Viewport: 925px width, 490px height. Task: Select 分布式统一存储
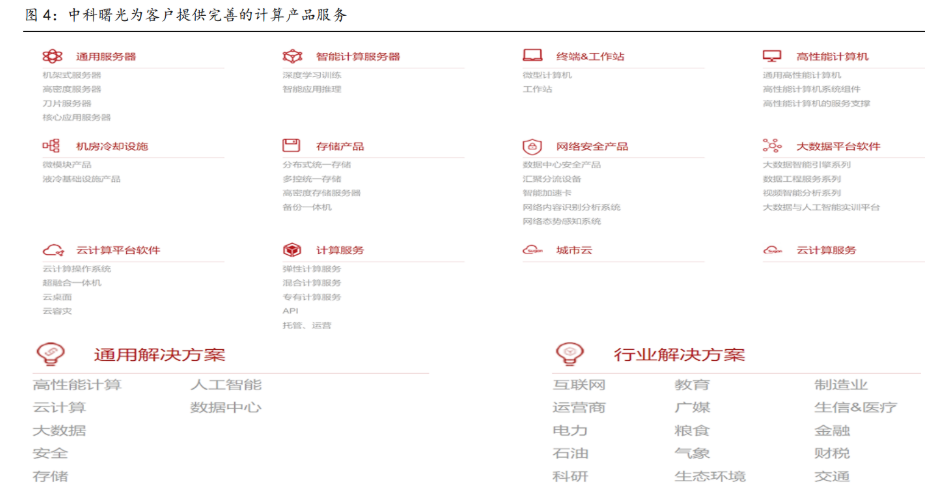[x=317, y=165]
